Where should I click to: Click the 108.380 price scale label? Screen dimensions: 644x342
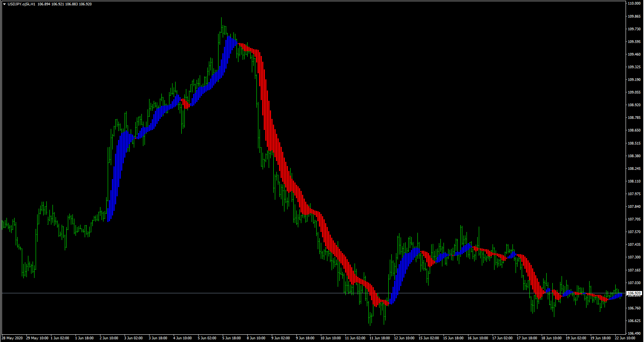pyautogui.click(x=634, y=156)
